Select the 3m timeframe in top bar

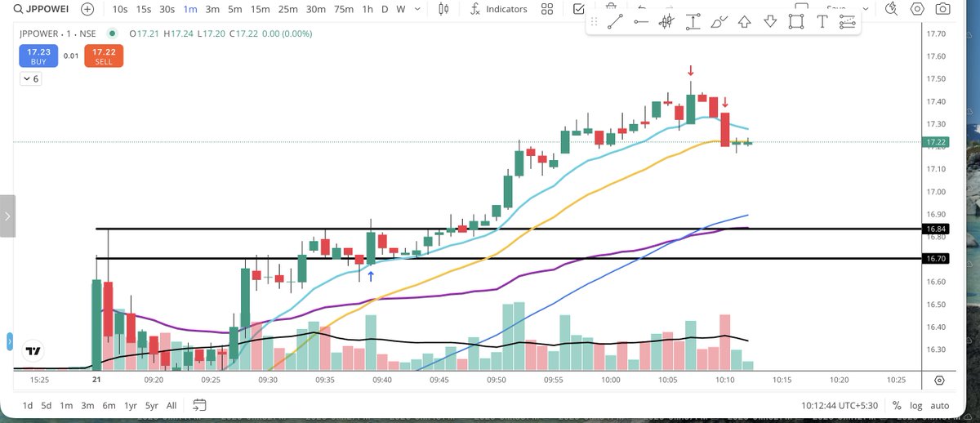click(212, 9)
